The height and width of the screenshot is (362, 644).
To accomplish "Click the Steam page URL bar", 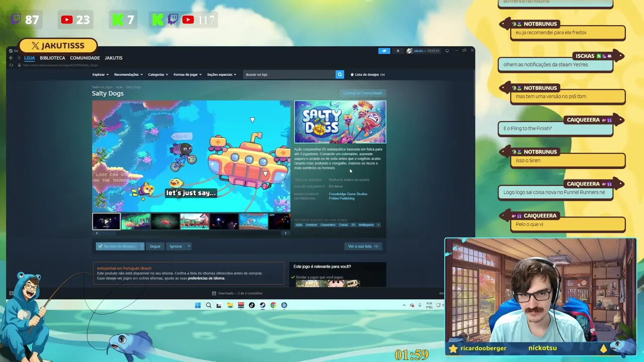I will click(60, 65).
